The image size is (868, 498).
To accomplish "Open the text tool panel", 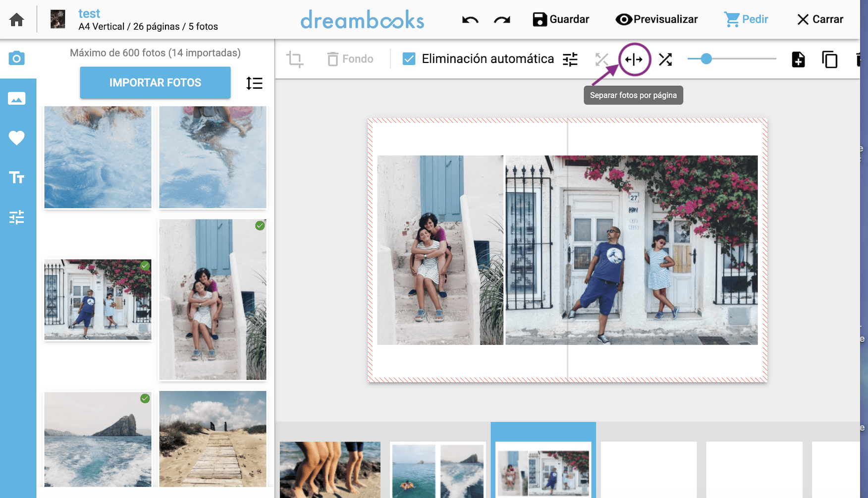I will click(x=17, y=177).
